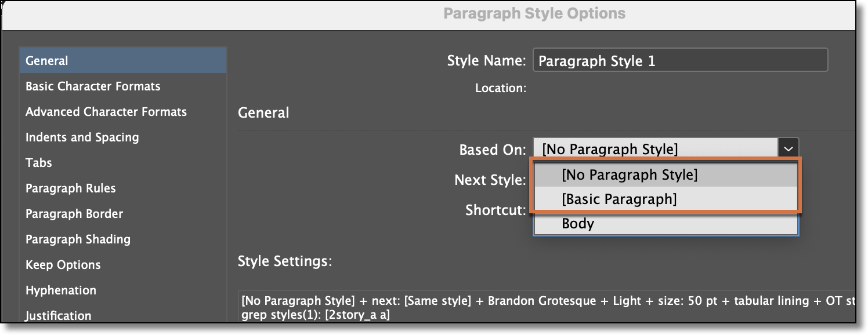The height and width of the screenshot is (335, 868).
Task: Click the grep styles text in Style Settings
Action: (x=302, y=317)
